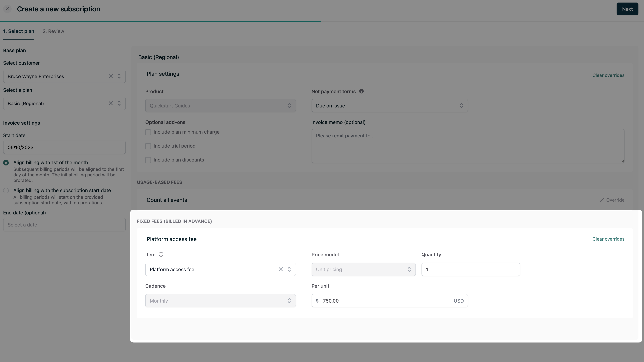Enable Include plan minimum charge
This screenshot has width=644, height=362.
(x=148, y=132)
